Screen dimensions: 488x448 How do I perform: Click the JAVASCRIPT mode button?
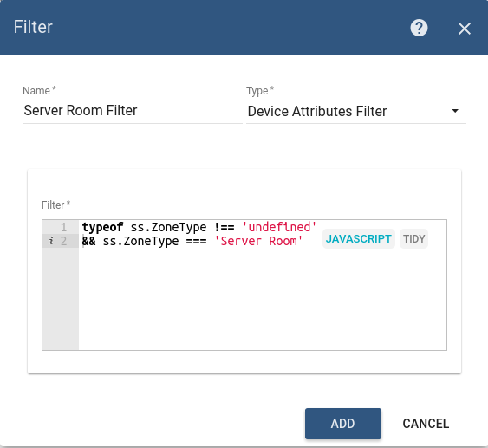point(359,238)
